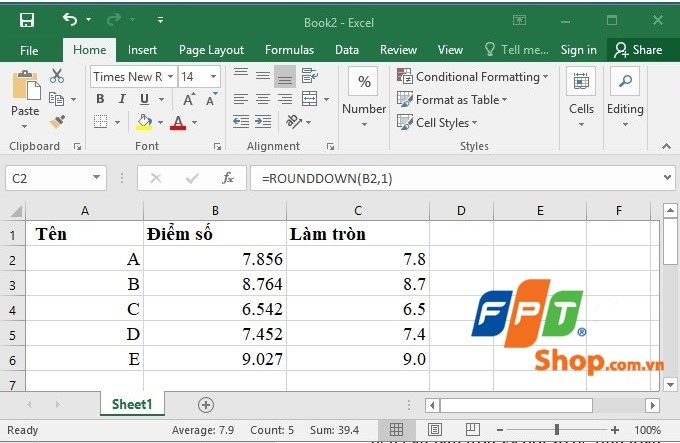The image size is (680, 443).
Task: Click the Sign in link
Action: pos(579,50)
